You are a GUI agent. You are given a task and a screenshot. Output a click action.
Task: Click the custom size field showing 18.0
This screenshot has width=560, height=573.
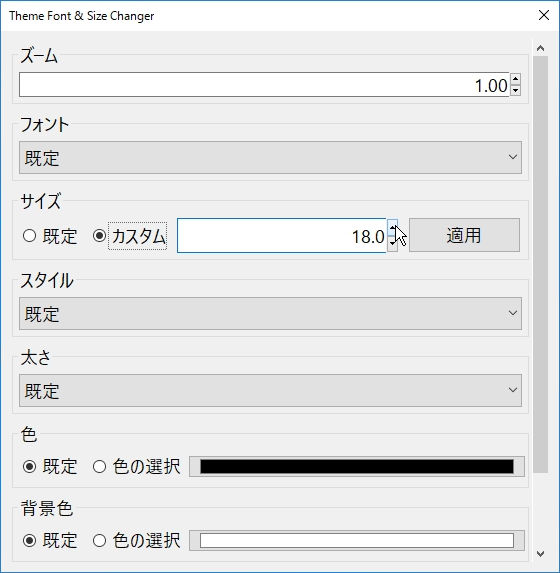point(281,236)
